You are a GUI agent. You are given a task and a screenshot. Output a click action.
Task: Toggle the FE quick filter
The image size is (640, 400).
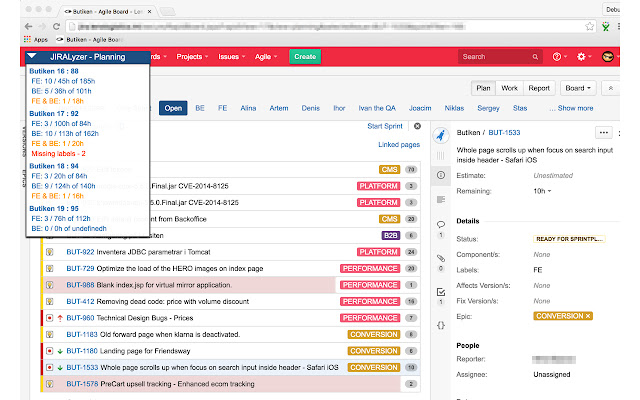[222, 108]
